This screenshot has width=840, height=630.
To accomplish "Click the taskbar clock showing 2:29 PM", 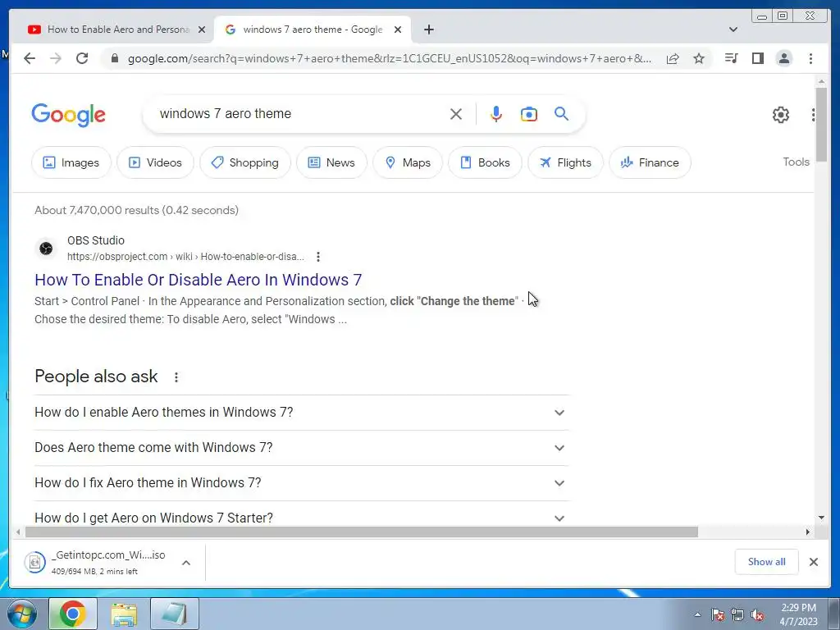I will (x=798, y=614).
